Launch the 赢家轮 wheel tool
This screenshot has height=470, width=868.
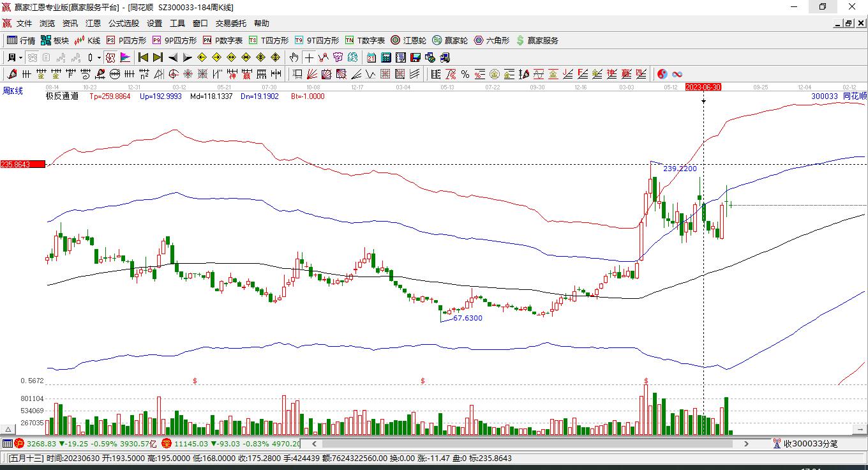tap(450, 40)
